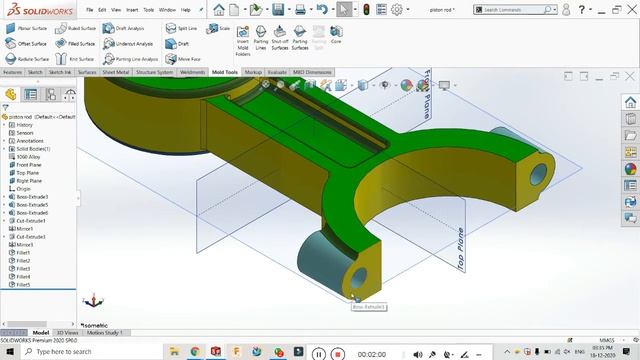Select the Knit Surface tool
Image resolution: width=640 pixels, height=360 pixels.
click(75, 59)
